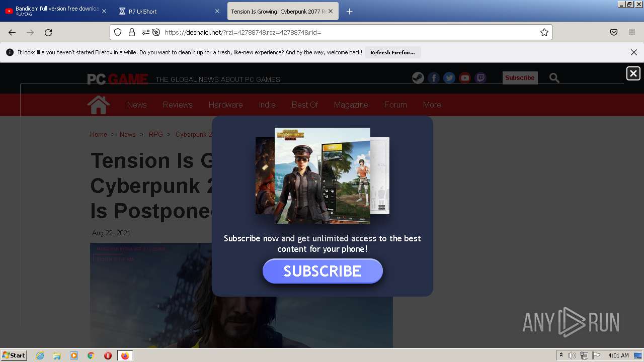Launch Chrome from the taskbar
Image resolution: width=644 pixels, height=362 pixels.
pyautogui.click(x=91, y=355)
